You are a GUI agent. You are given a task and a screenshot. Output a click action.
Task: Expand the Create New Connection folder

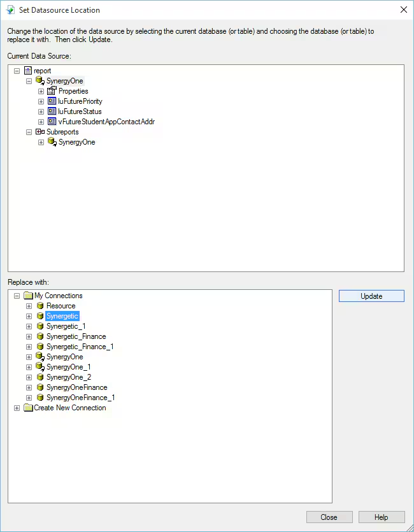click(17, 408)
